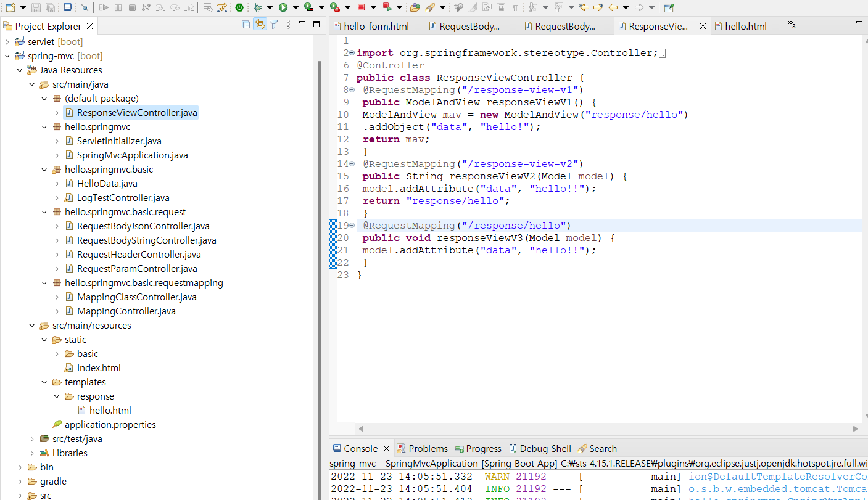Viewport: 868px width, 500px height.
Task: Select HelloData.java in tree
Action: pos(107,184)
